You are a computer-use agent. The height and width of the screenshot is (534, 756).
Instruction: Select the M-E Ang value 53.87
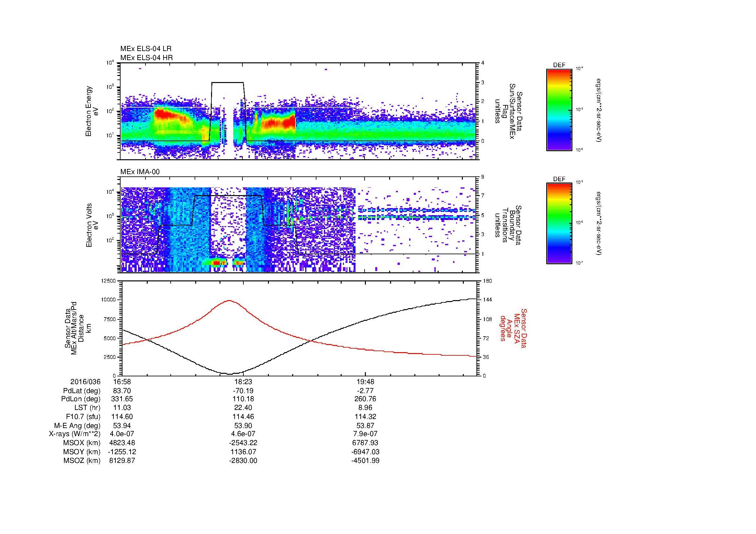click(366, 426)
